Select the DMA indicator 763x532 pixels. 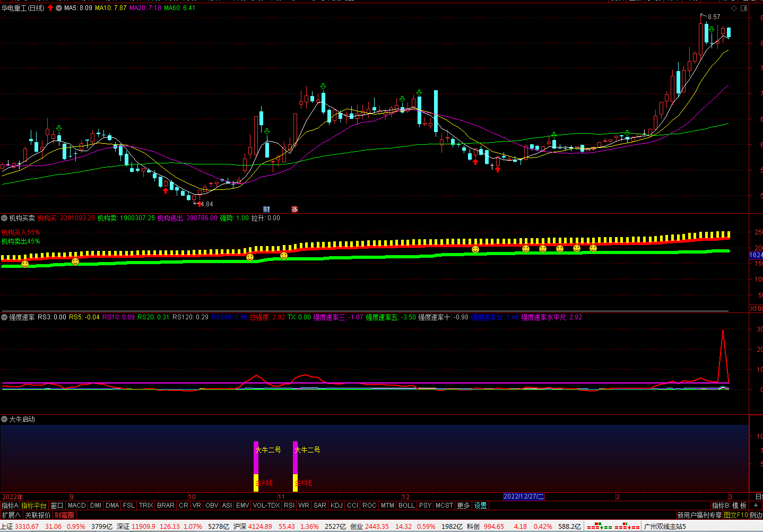(x=112, y=505)
